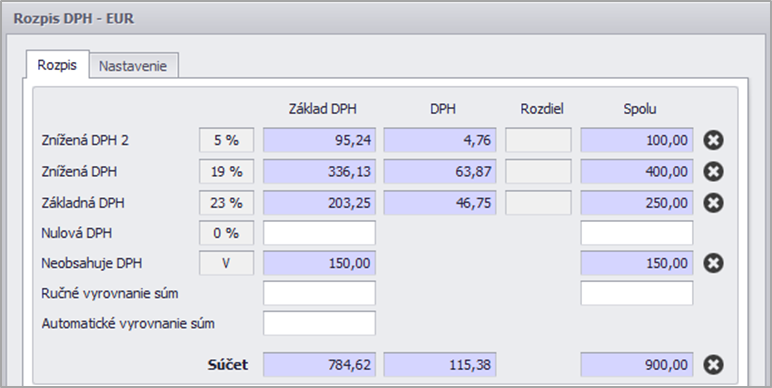
Task: Click the Neobsahuje DPH 150,00 base field
Action: (x=319, y=263)
